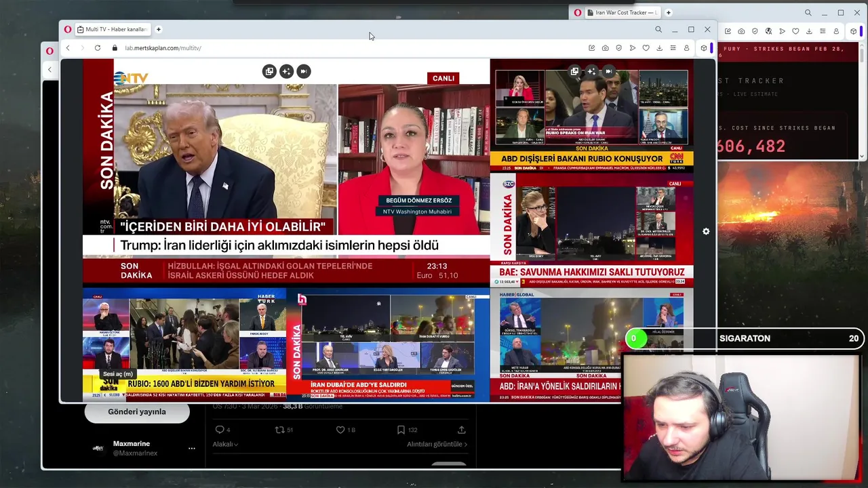
Task: Click the Sözcü TV BAE savunma stream
Action: coord(591,230)
